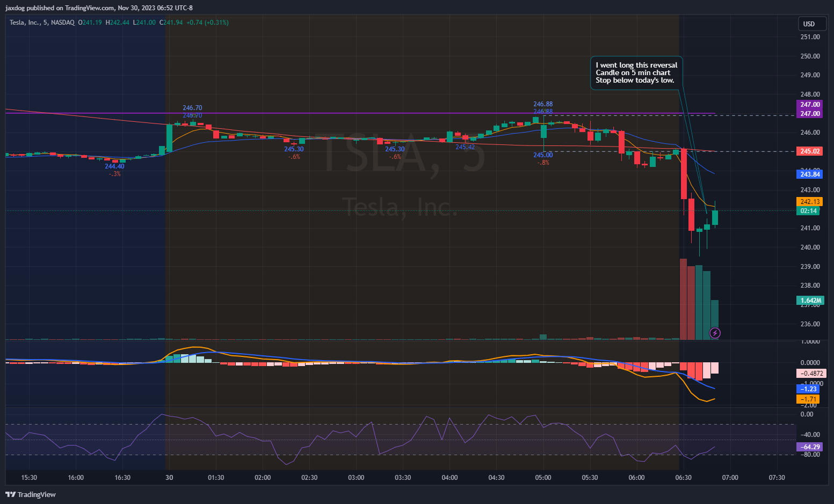Viewport: 834px width, 504px height.
Task: Click the open value O241.19
Action: pyautogui.click(x=90, y=23)
